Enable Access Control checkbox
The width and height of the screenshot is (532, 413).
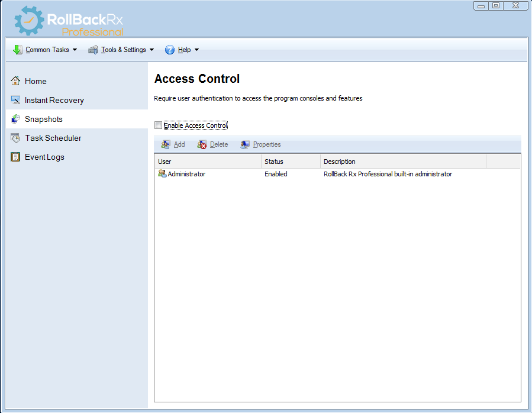(158, 125)
